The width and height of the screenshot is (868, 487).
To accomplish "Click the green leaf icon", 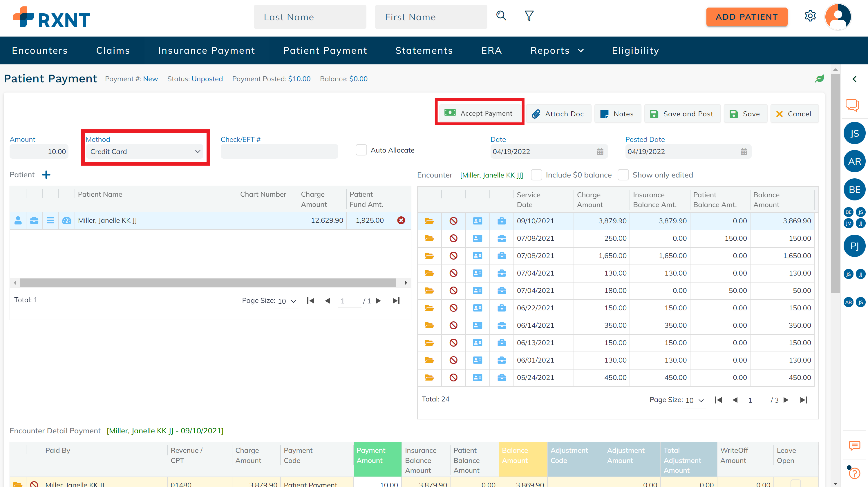I will coord(820,79).
